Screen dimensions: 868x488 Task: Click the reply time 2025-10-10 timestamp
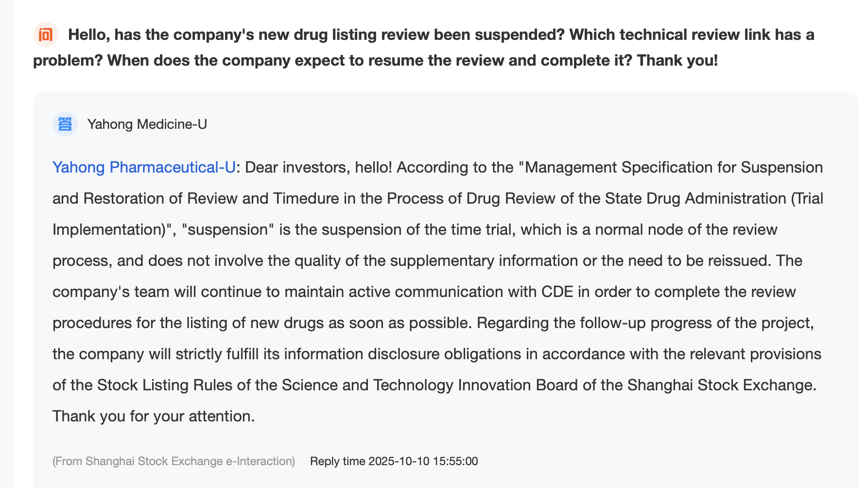pyautogui.click(x=394, y=461)
